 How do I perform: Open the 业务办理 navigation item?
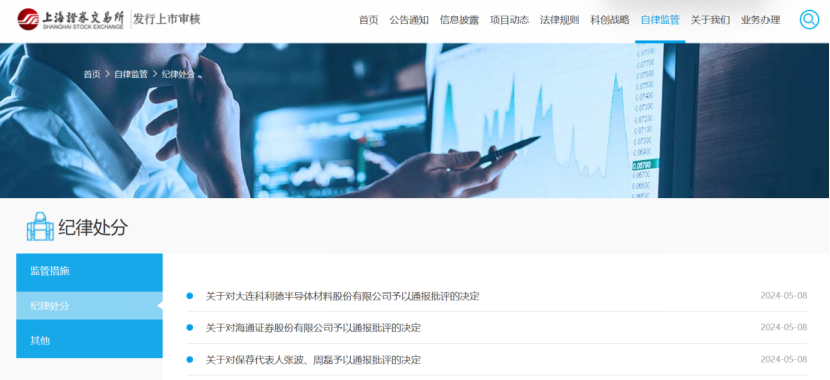(761, 20)
